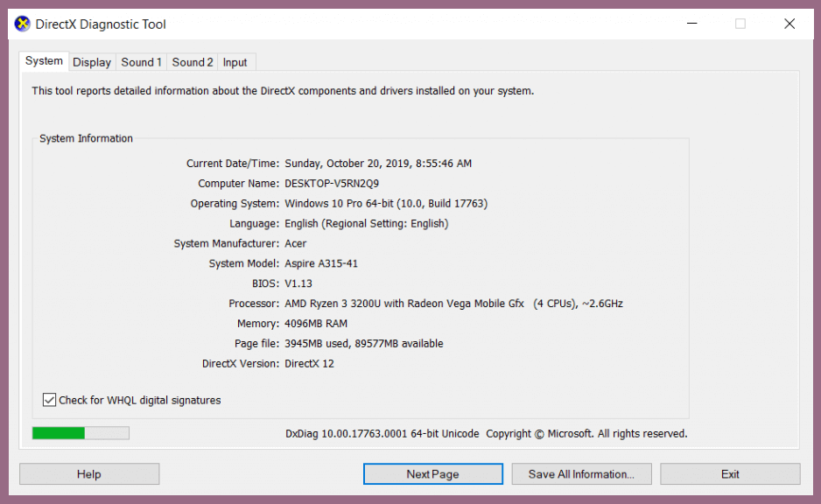Click the DirectX 12 version value
Image resolution: width=821 pixels, height=504 pixels.
[x=309, y=363]
